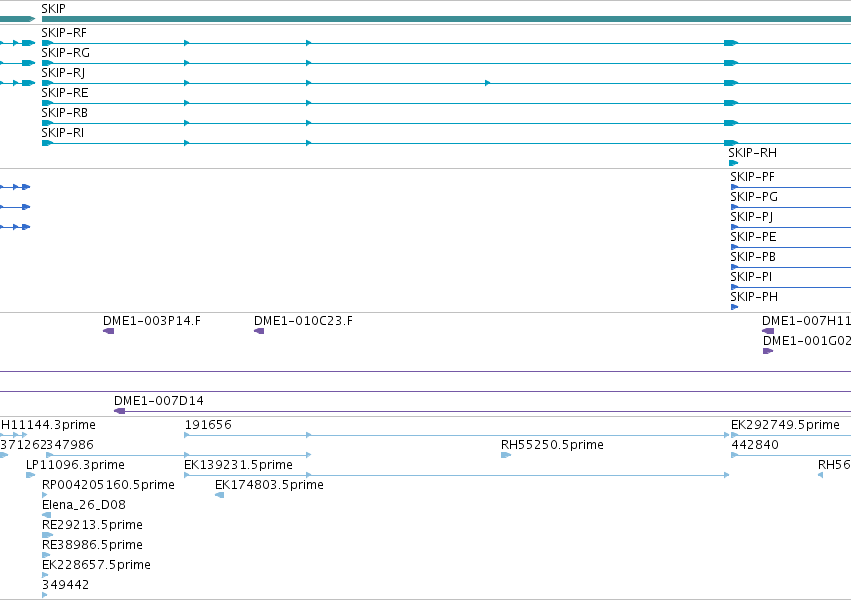Click the EK174803.5prime EST label
The image size is (851, 600).
269,485
